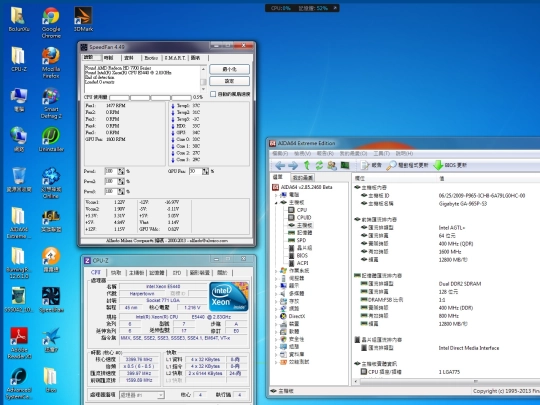Viewport: 540px width, 405px height.
Task: Open Adobe Reader XI shortcut
Action: tap(19, 343)
